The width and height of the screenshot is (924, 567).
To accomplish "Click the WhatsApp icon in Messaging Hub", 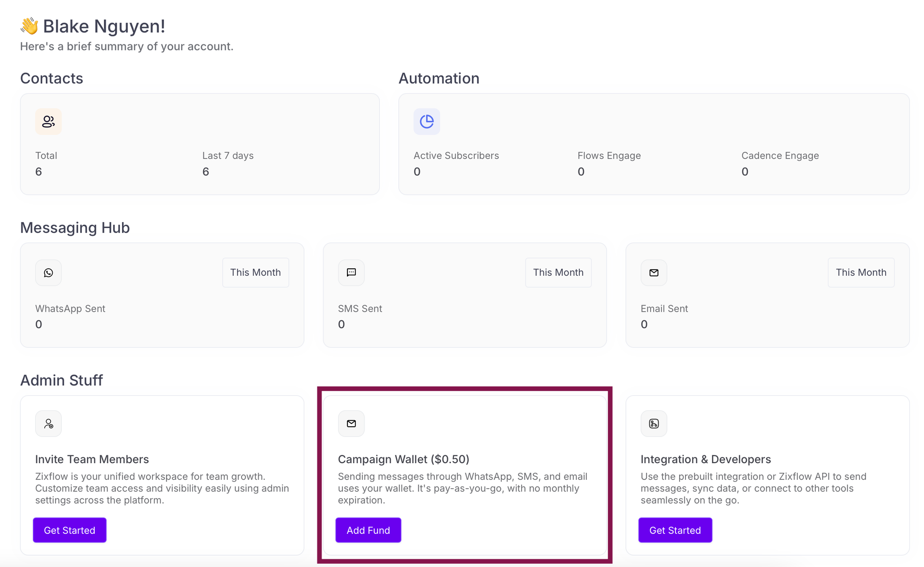I will (x=49, y=272).
